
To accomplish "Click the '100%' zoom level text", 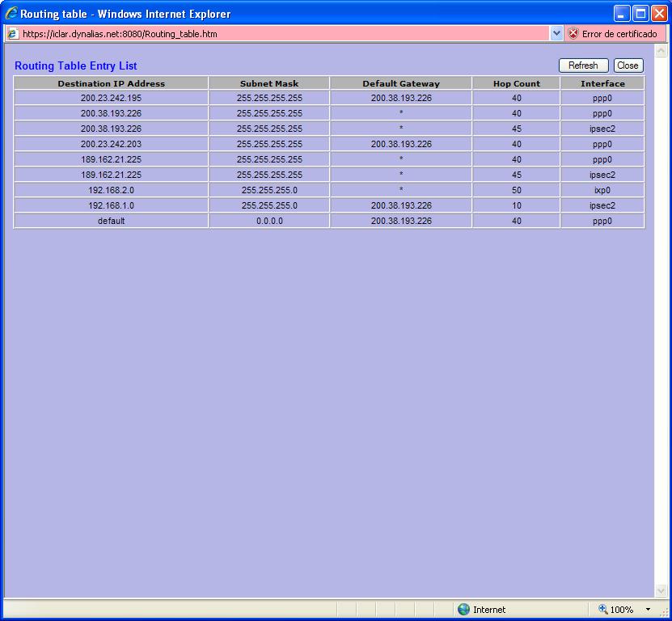I will click(621, 610).
